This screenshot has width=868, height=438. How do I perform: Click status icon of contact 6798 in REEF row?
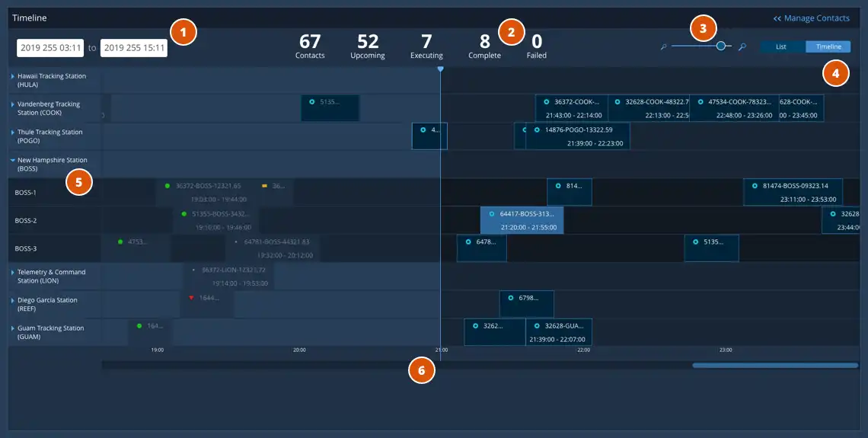[510, 298]
